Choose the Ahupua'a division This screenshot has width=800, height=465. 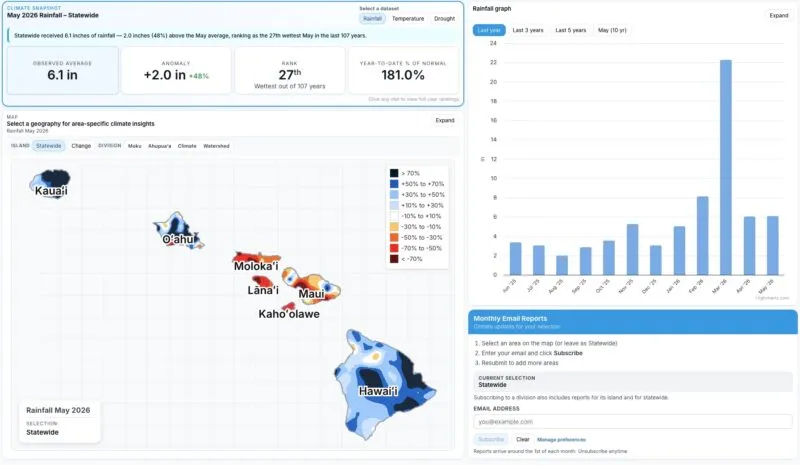[x=160, y=146]
